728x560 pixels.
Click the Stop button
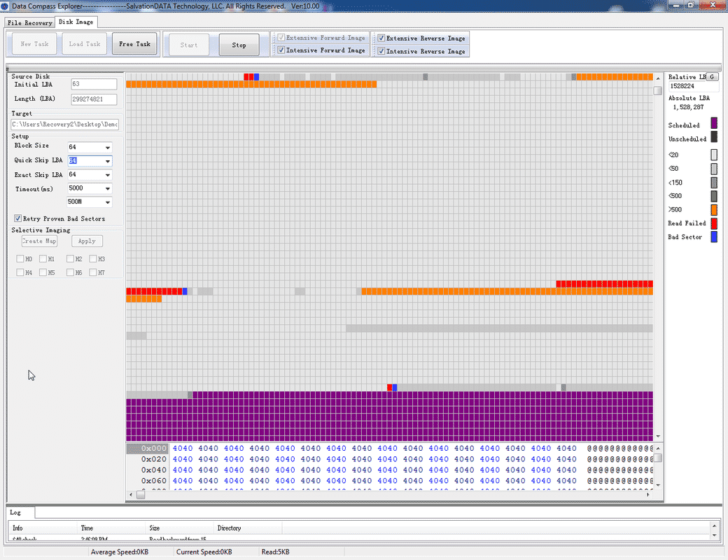(x=239, y=45)
